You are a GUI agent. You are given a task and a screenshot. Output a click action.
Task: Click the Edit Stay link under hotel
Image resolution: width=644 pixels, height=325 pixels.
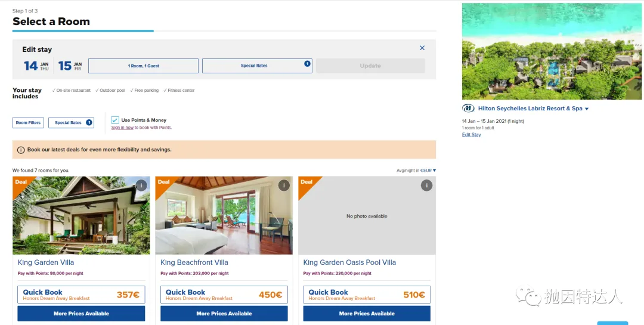[x=471, y=135]
